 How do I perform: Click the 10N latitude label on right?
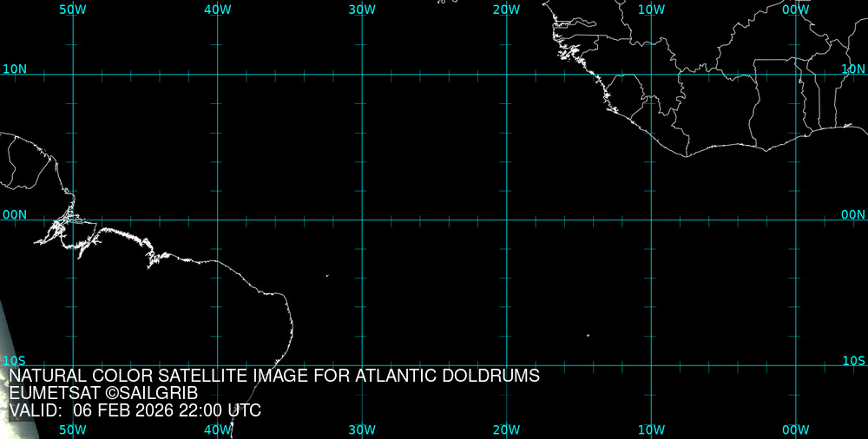(x=854, y=69)
